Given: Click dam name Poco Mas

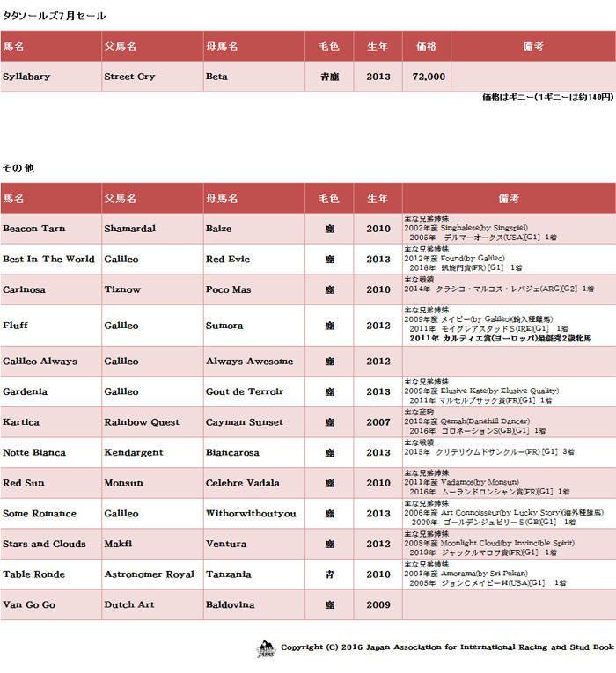Looking at the screenshot, I should pos(229,289).
